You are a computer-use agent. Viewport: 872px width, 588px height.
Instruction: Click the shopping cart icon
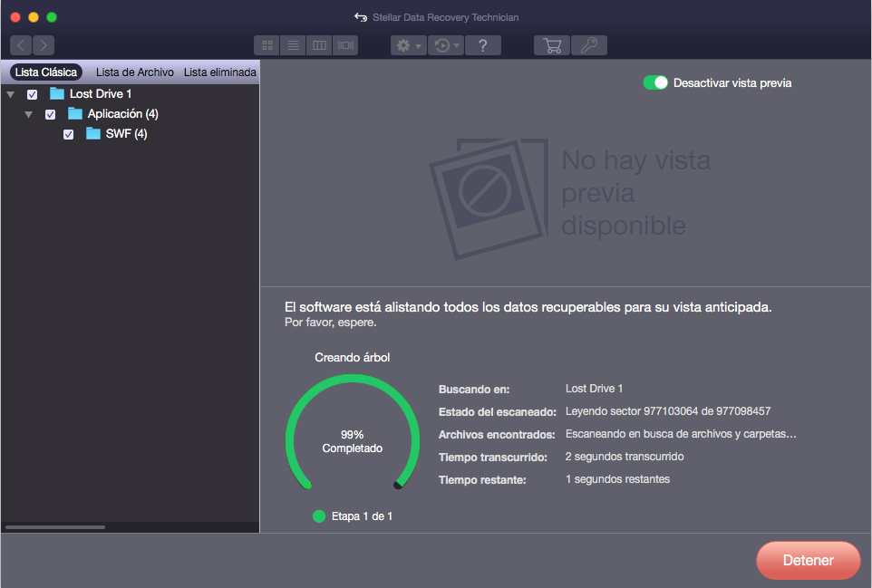coord(551,45)
